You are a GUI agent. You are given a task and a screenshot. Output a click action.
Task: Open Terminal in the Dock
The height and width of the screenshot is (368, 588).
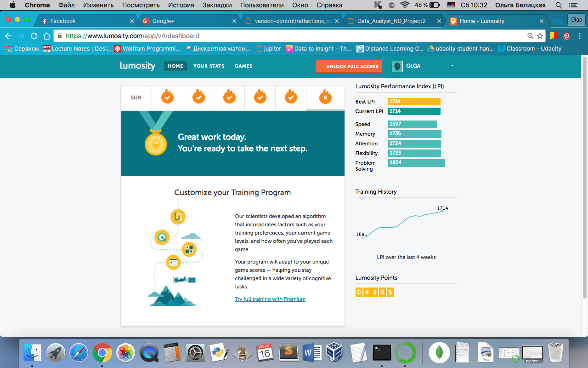pos(382,353)
